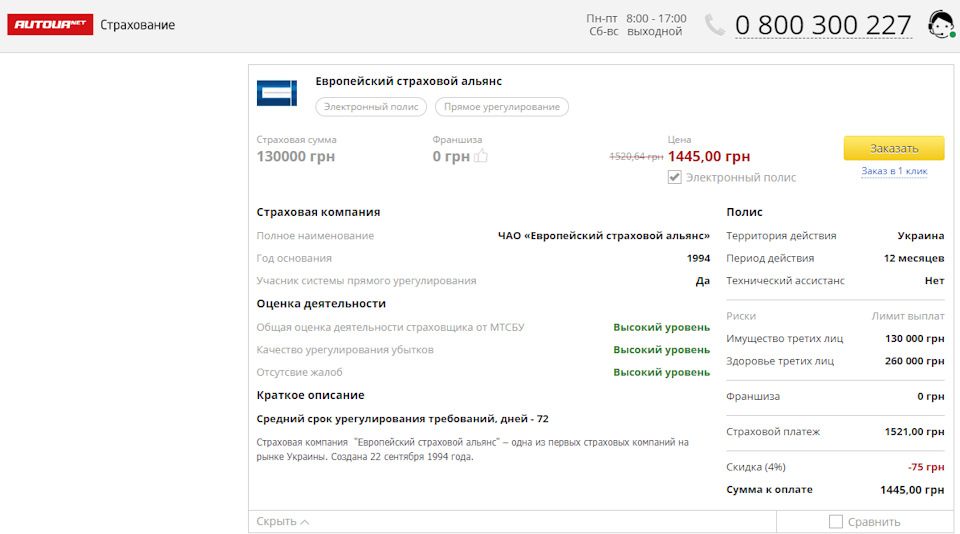Open the Страхование section link
The image size is (960, 534).
click(x=137, y=25)
